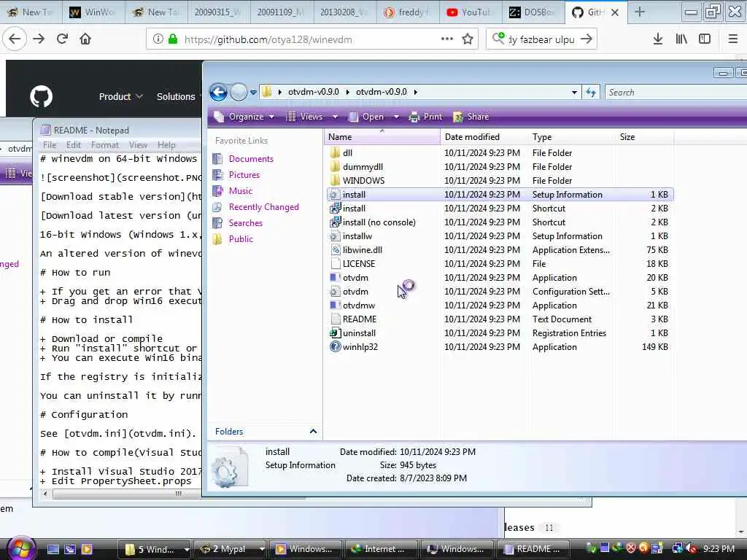This screenshot has width=747, height=560.
Task: Click the Open toolbar button
Action: click(x=366, y=117)
